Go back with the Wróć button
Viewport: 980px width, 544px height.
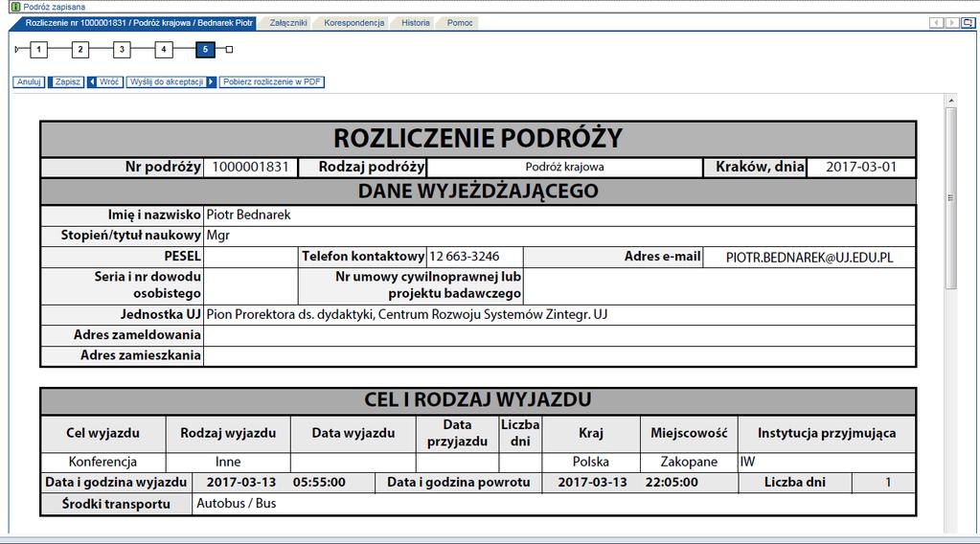(105, 81)
